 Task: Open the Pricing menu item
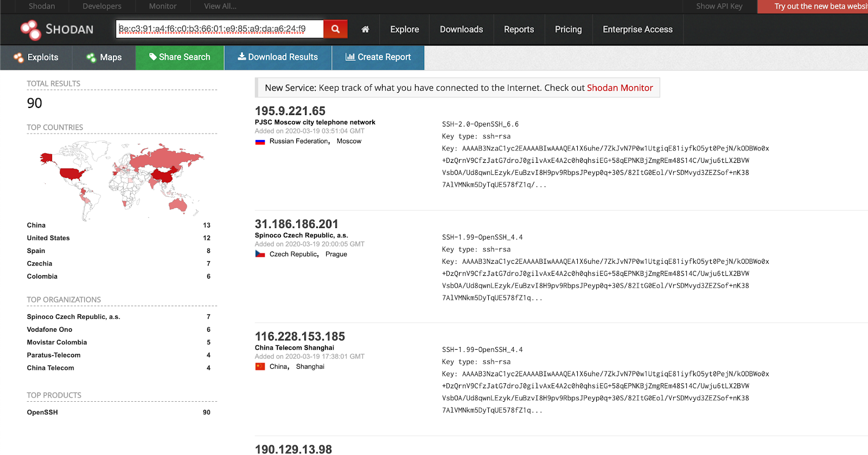click(x=569, y=29)
